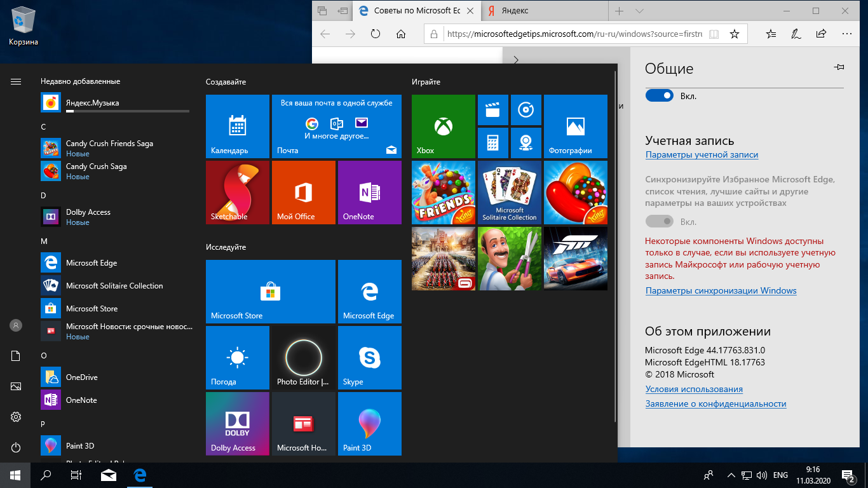
Task: Open the Skype tile
Action: (x=370, y=358)
